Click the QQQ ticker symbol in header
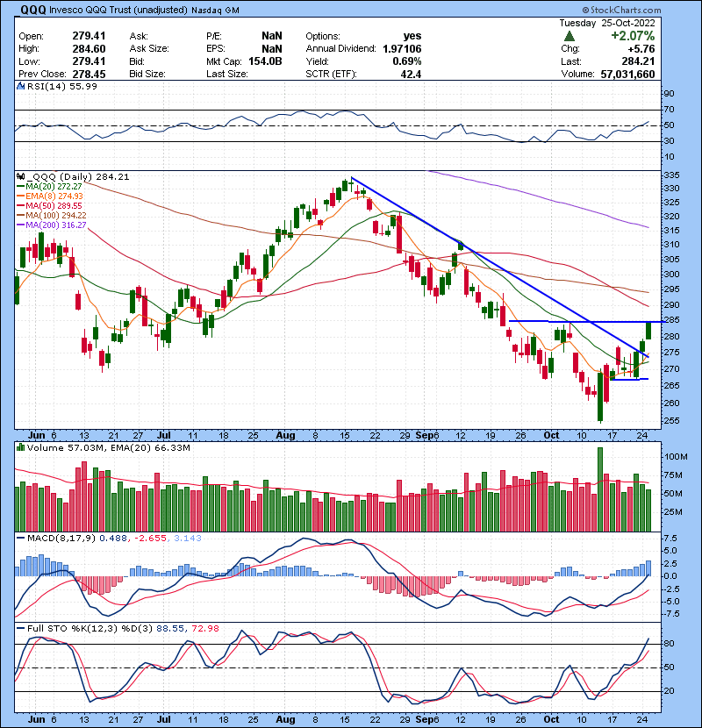This screenshot has height=728, width=702. pos(34,10)
